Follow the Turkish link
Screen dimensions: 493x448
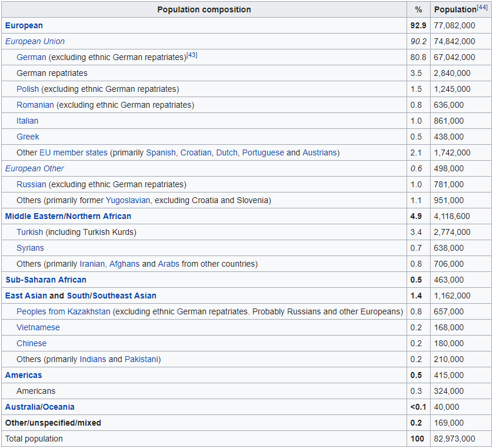point(29,232)
